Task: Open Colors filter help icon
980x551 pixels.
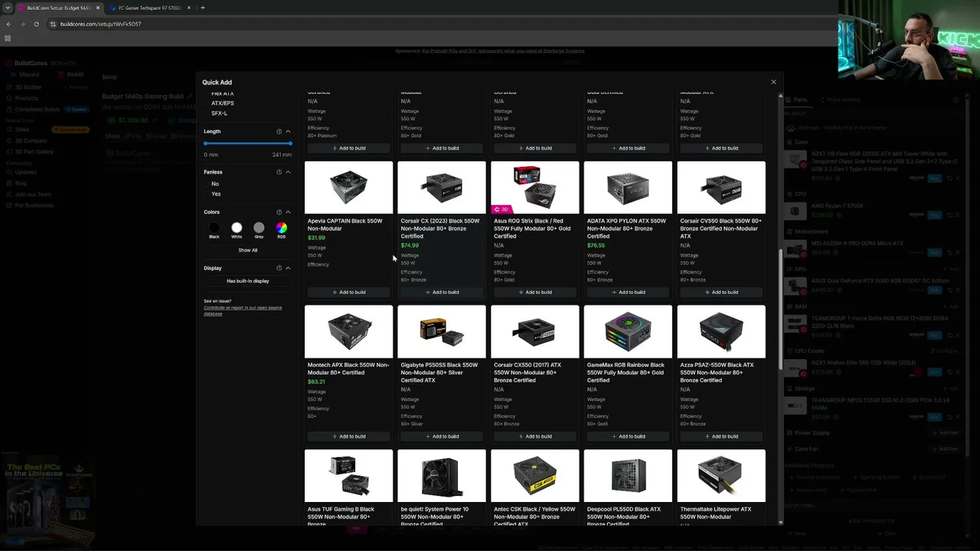Action: pyautogui.click(x=279, y=212)
